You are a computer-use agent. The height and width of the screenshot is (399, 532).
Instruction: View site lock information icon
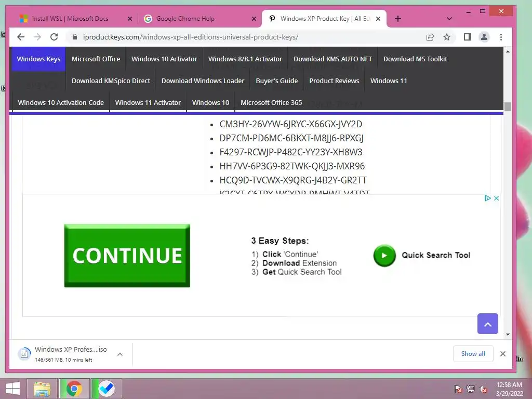(75, 37)
